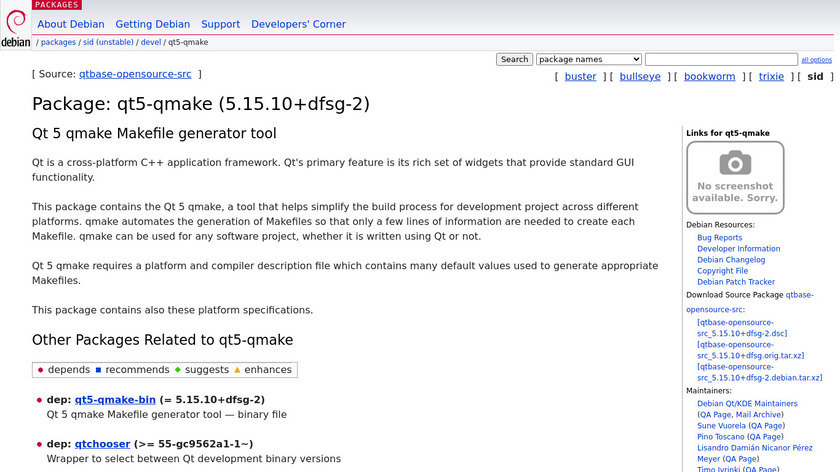Click the Qt 5 qmake Makefile generator tool heading
The height and width of the screenshot is (472, 840).
click(x=154, y=133)
